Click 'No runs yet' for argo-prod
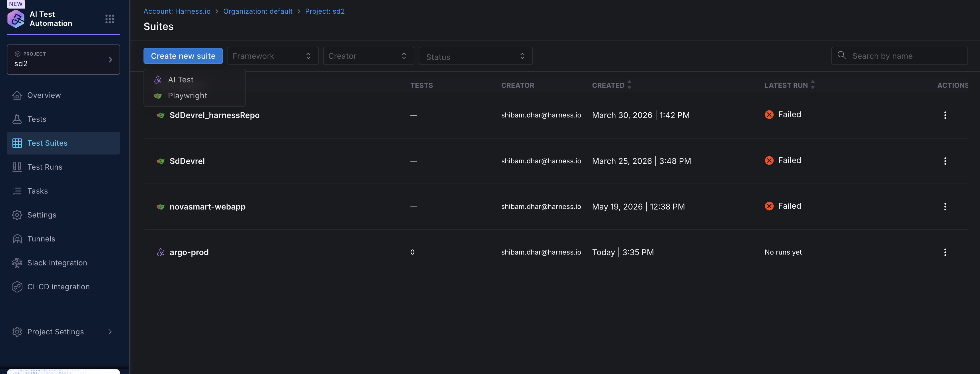This screenshot has height=374, width=980. (x=783, y=252)
